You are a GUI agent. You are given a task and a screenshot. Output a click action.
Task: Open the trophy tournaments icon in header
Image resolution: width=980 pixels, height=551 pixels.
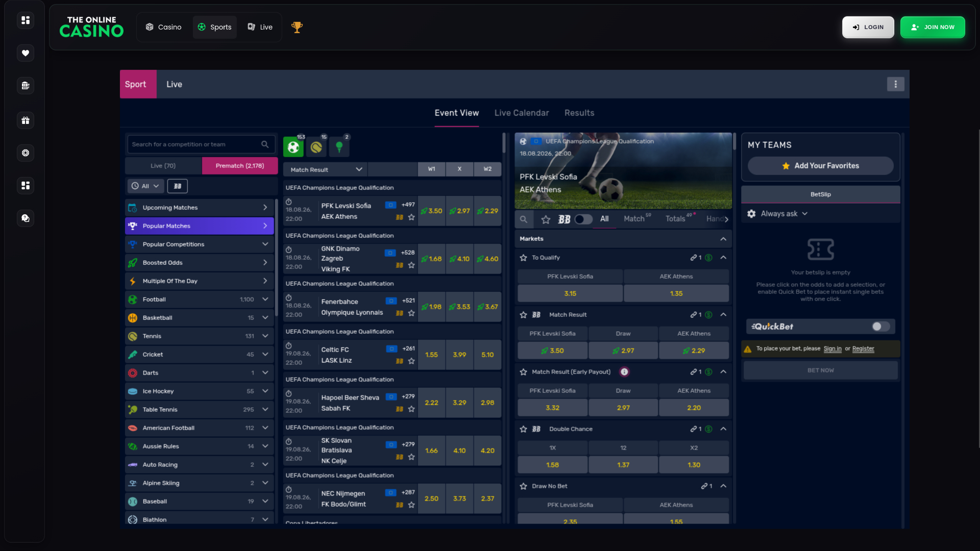click(297, 27)
